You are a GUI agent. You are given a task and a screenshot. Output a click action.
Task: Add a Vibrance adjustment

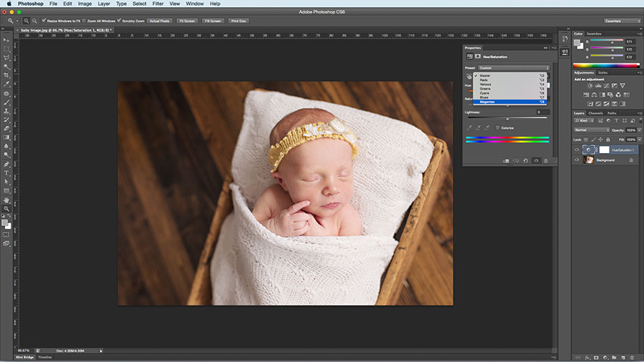pyautogui.click(x=623, y=86)
